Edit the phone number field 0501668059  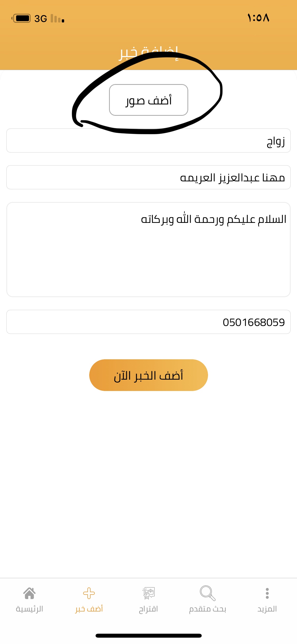(148, 322)
